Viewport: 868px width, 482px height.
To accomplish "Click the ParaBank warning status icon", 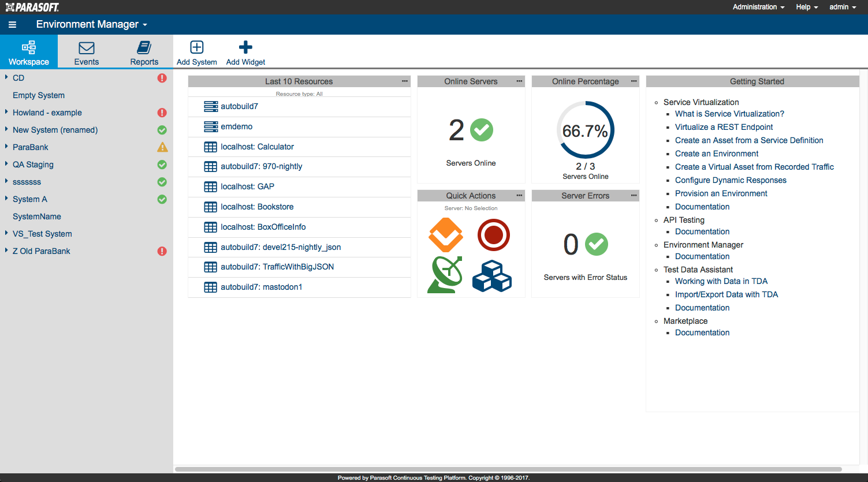I will pos(162,147).
